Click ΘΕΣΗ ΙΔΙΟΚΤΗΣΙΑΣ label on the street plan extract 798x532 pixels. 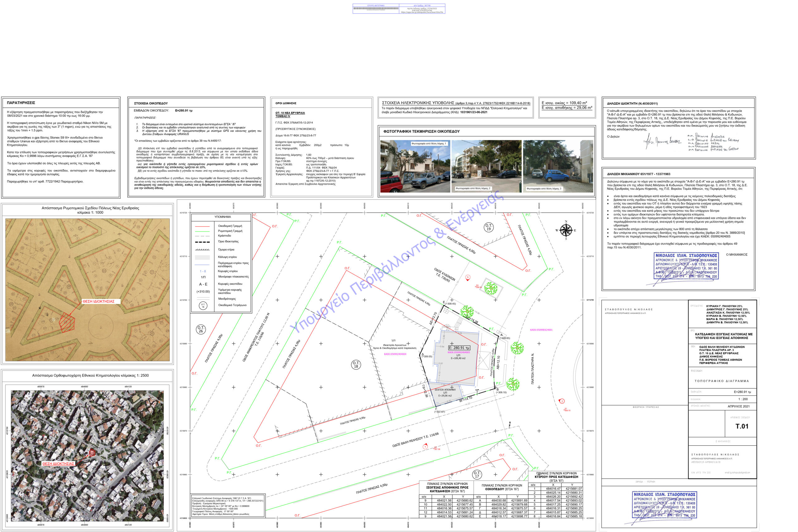(99, 301)
